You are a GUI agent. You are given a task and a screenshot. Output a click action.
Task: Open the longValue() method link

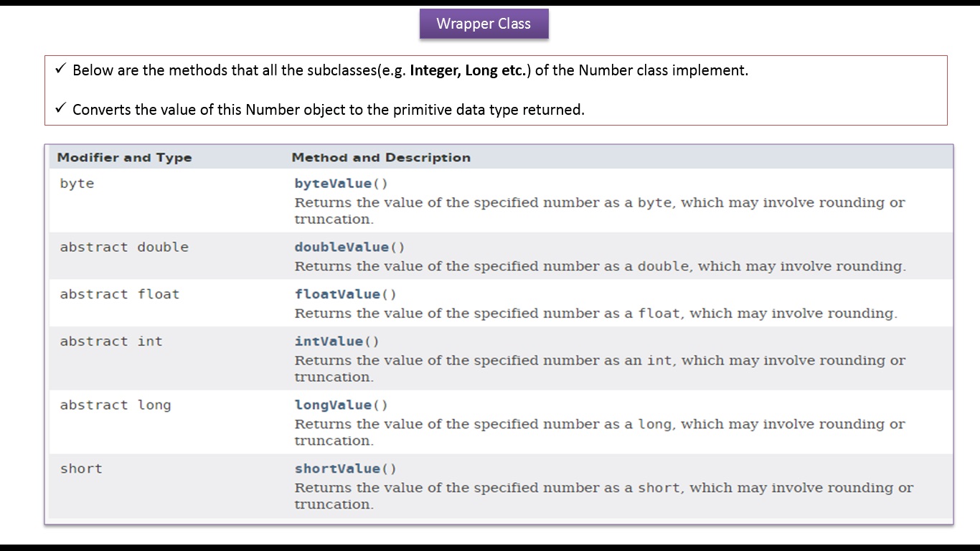[341, 405]
